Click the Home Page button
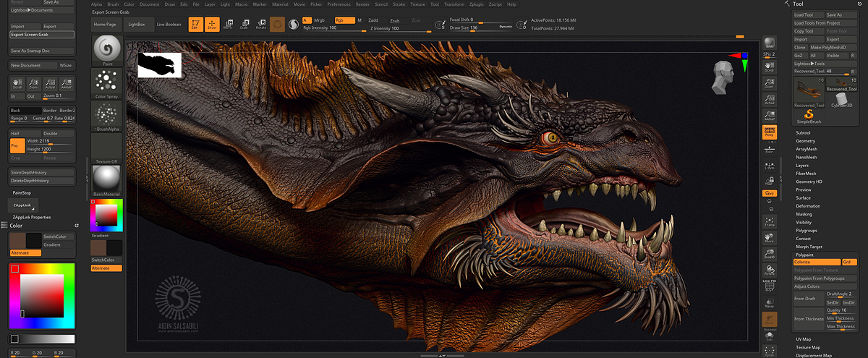868x358 pixels. click(x=106, y=24)
